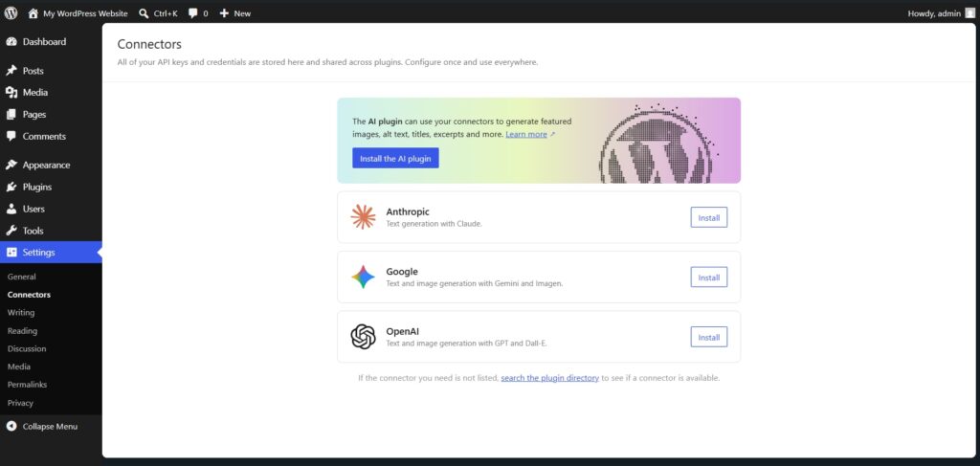
Task: Open the Plugins menu in sidebar
Action: pos(37,187)
